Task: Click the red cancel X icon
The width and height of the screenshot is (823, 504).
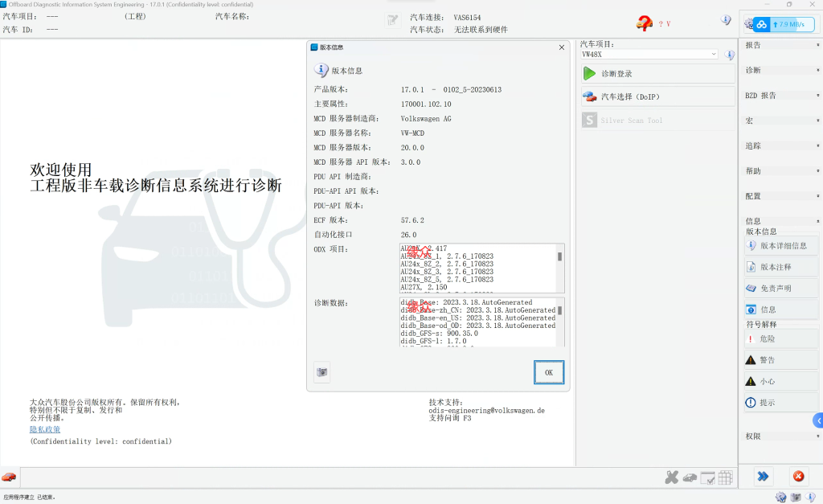Action: [798, 477]
